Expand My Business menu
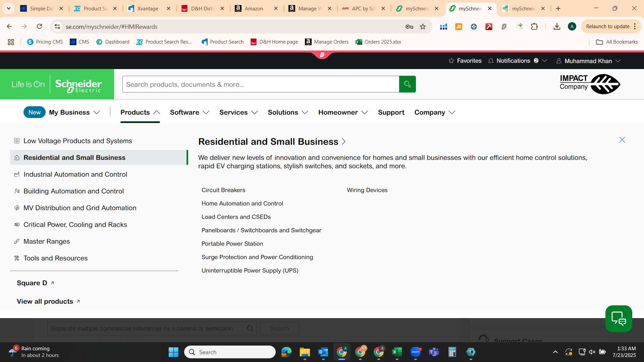Viewport: 644px width, 362px height. [x=74, y=112]
